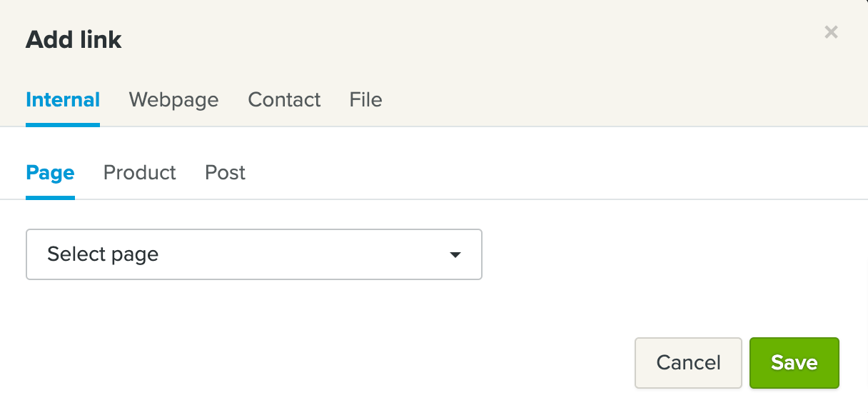868x413 pixels.
Task: Click the dropdown caret arrow icon
Action: click(x=455, y=255)
